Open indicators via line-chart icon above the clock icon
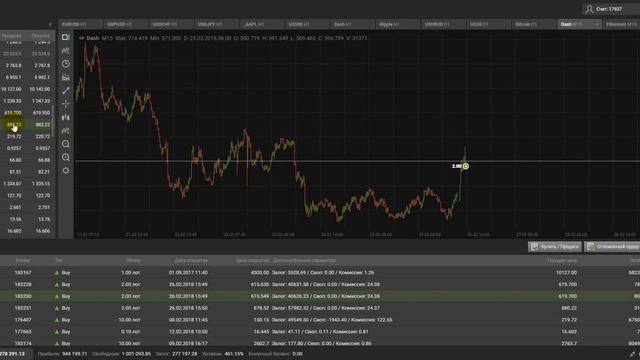 [66, 51]
